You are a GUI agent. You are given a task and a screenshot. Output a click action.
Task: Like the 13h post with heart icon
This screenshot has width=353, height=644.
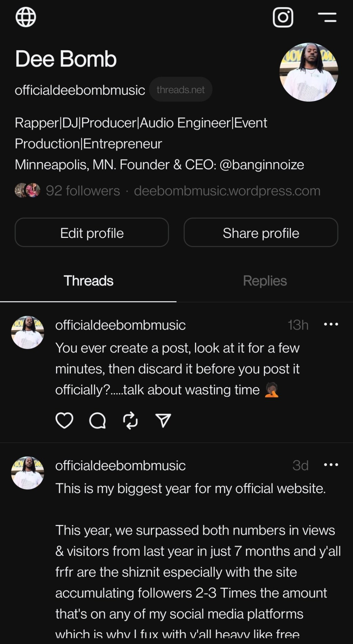click(64, 420)
